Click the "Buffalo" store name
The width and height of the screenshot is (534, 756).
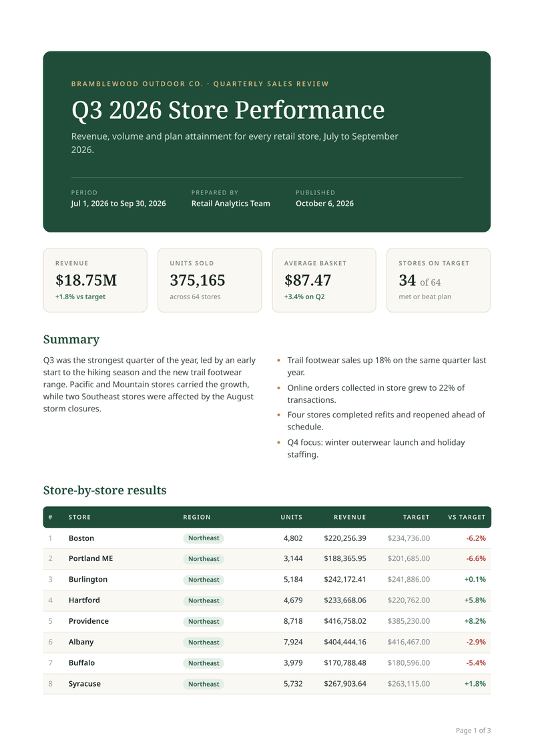[x=82, y=663]
